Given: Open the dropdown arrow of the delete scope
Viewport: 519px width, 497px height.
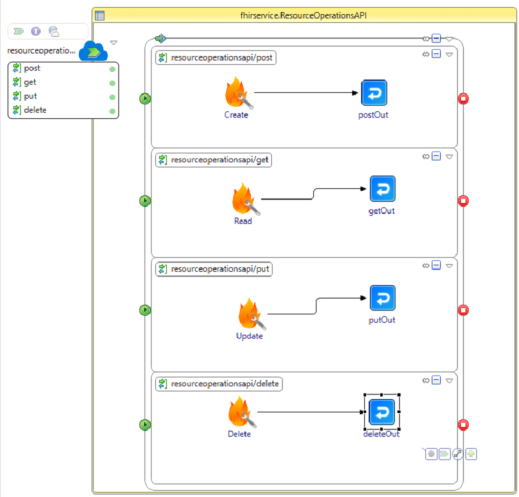Looking at the screenshot, I should click(449, 381).
